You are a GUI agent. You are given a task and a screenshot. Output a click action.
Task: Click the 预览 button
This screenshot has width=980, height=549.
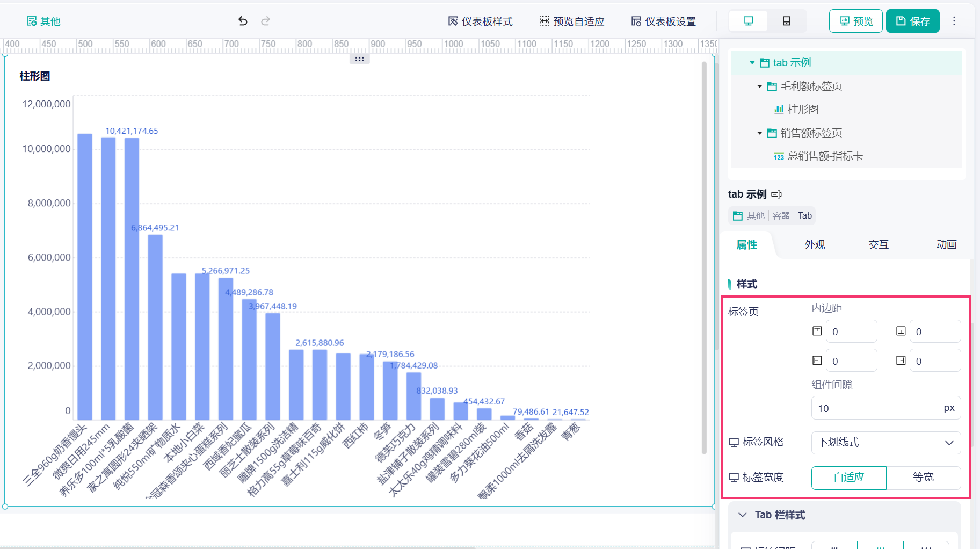click(x=856, y=21)
